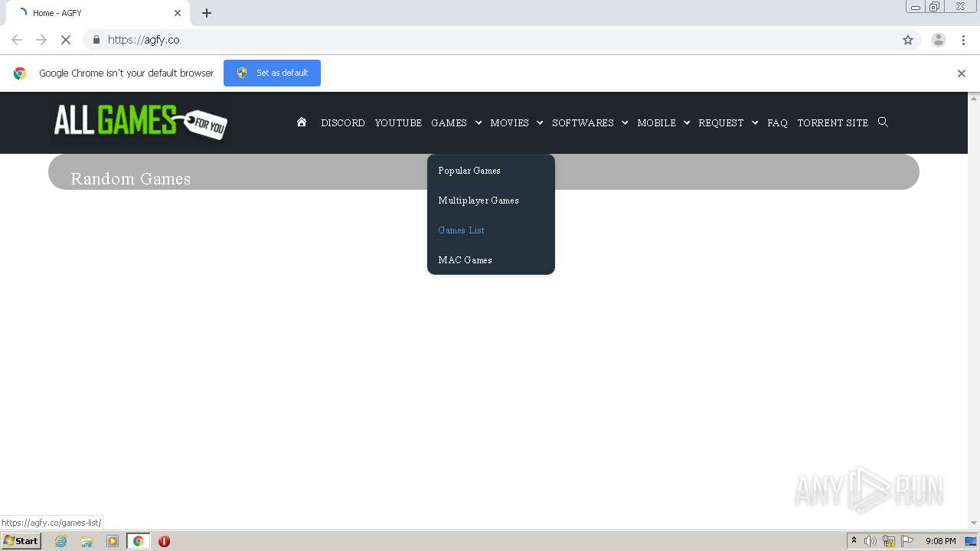The image size is (980, 551).
Task: Go to the FAQ page
Action: (x=777, y=122)
